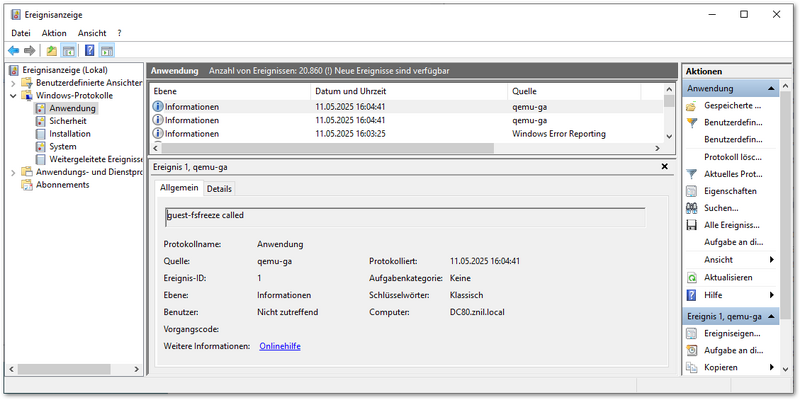Click the Onlinehilfe link
800x400 pixels.
click(x=280, y=346)
